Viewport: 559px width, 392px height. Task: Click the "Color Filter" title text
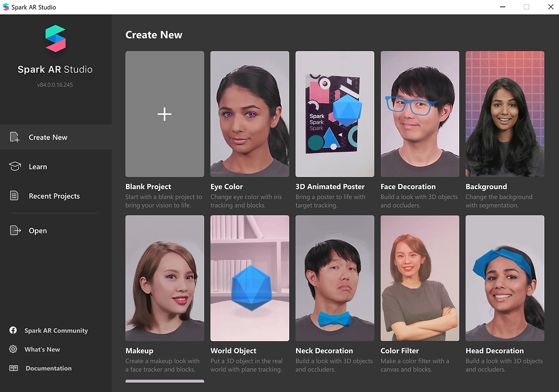pyautogui.click(x=400, y=351)
